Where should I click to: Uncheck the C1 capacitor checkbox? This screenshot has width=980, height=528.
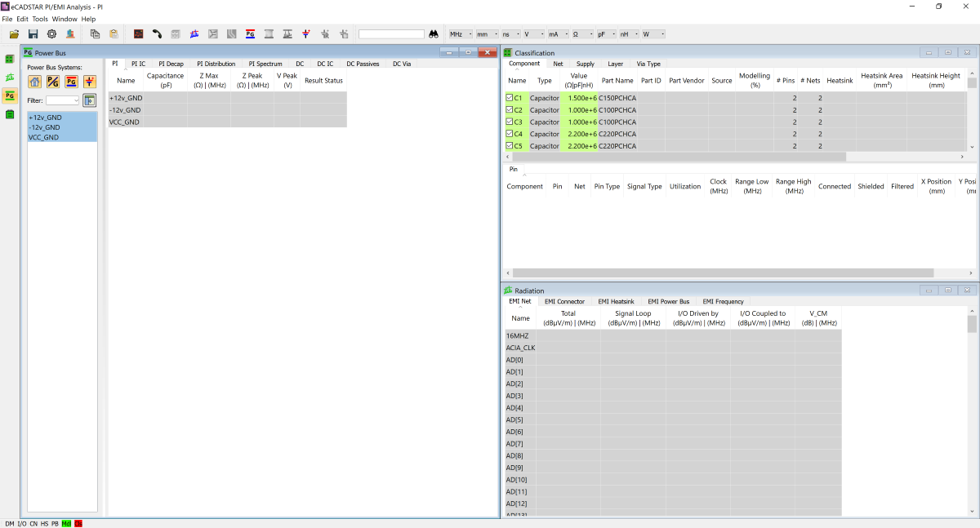point(510,98)
